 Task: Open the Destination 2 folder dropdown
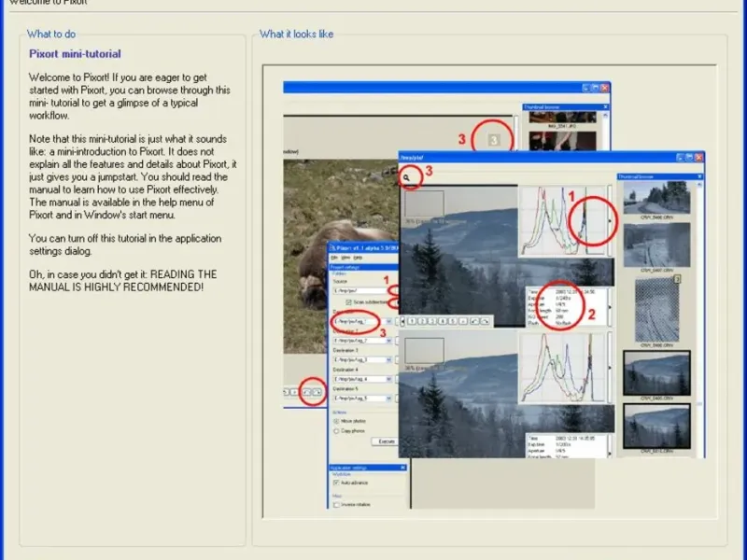click(x=388, y=341)
